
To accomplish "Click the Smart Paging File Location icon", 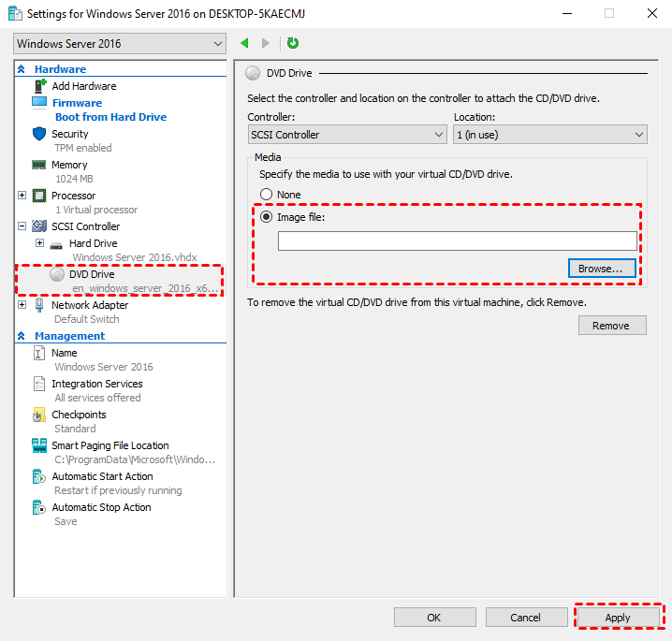I will pos(39,445).
